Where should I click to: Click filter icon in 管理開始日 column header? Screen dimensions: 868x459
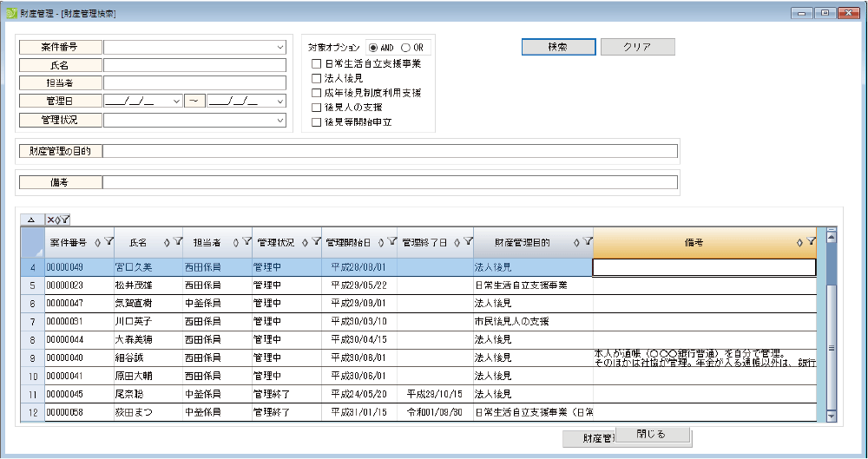coord(391,242)
